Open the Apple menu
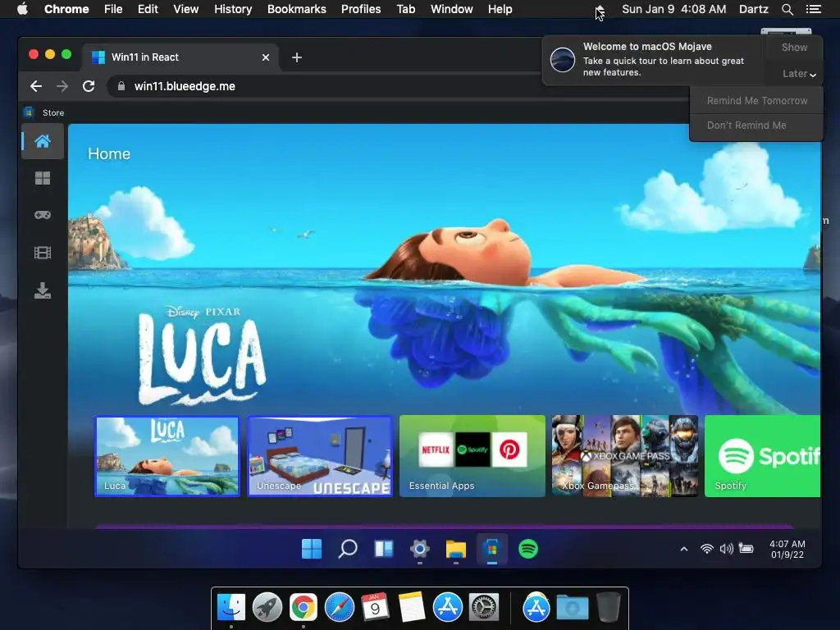The height and width of the screenshot is (630, 840). tap(22, 9)
